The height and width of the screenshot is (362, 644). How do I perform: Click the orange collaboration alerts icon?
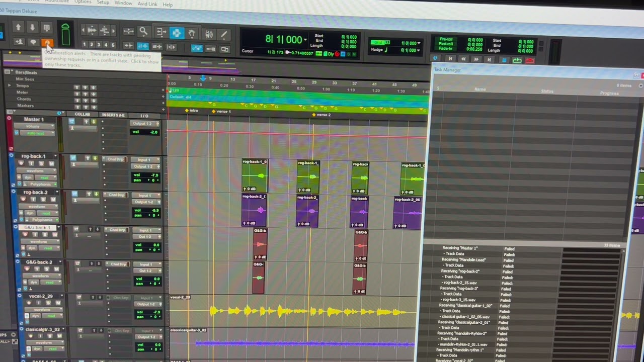(x=47, y=42)
